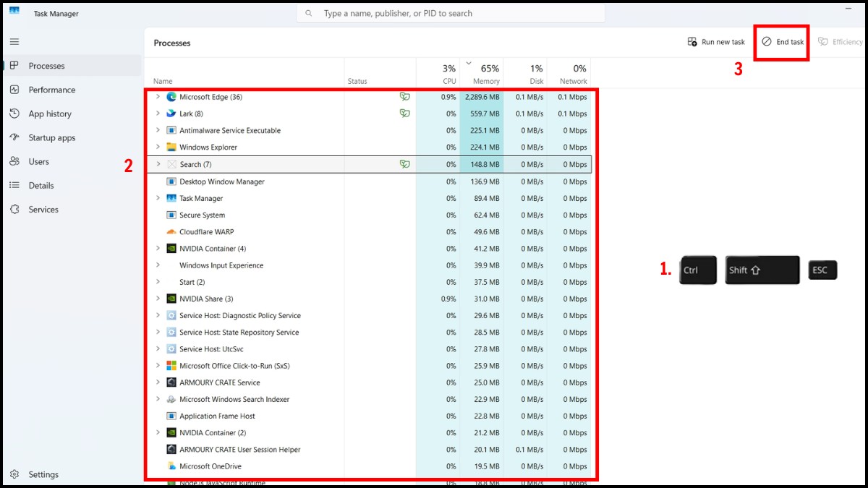Open the Services section

(x=43, y=209)
